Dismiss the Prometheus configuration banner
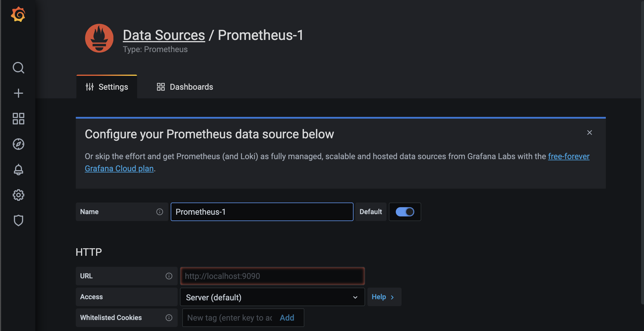644x331 pixels. pos(590,133)
